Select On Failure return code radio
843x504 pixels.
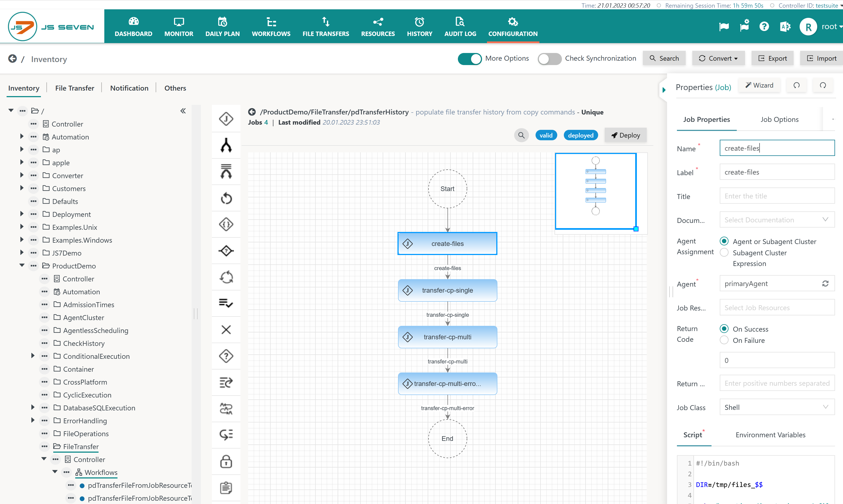tap(724, 340)
